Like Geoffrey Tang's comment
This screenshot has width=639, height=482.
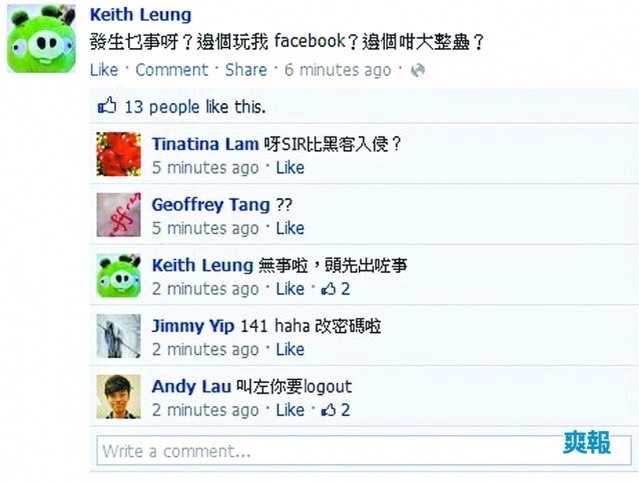[x=290, y=228]
